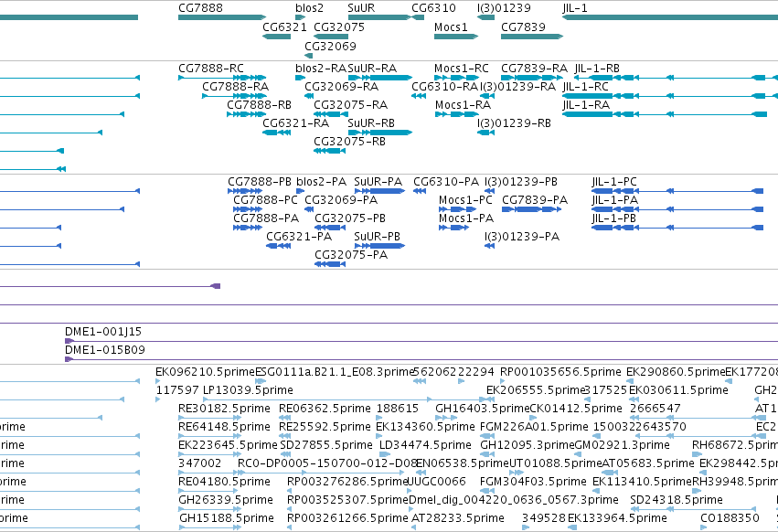Screen dimensions: 778x532
Task: Open transcript label 'CG6321-RA'
Action: click(x=295, y=123)
